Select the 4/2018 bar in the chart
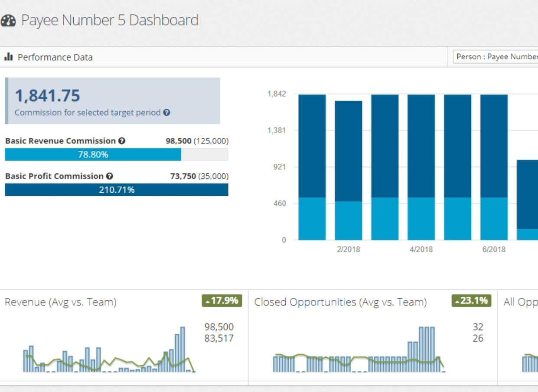 coord(421,167)
